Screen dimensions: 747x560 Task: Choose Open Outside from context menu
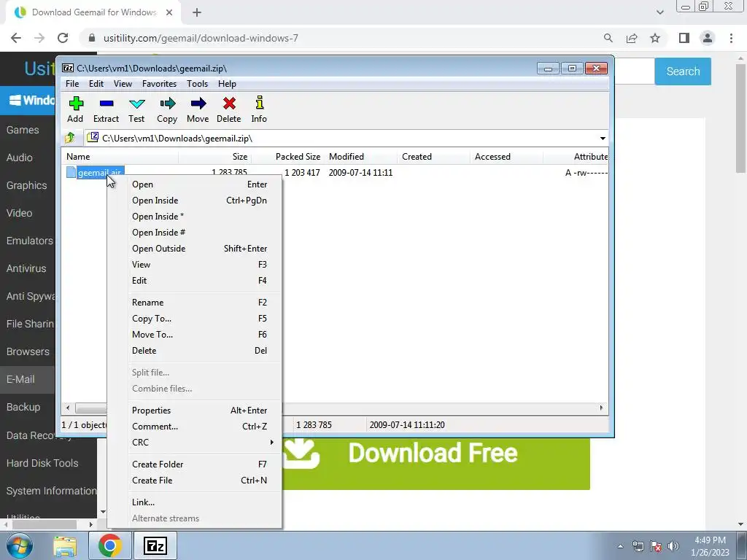coord(194,249)
